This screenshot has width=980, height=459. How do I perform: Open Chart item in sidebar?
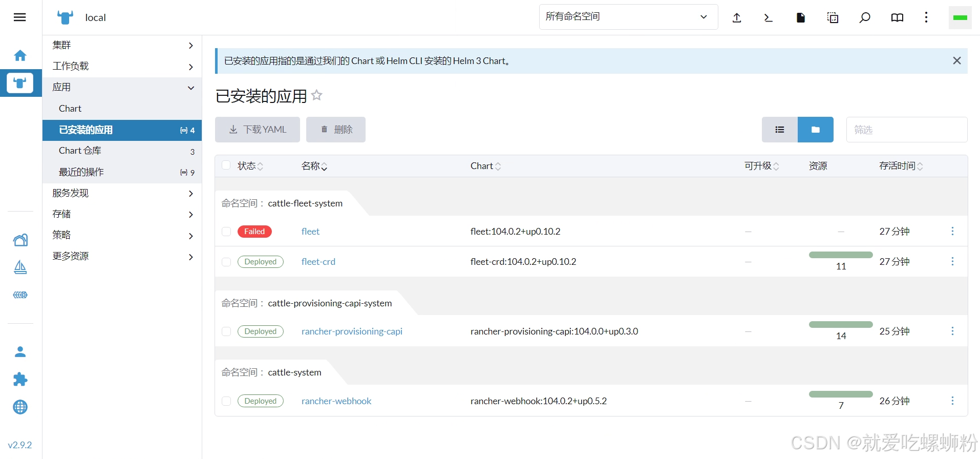[x=122, y=109]
